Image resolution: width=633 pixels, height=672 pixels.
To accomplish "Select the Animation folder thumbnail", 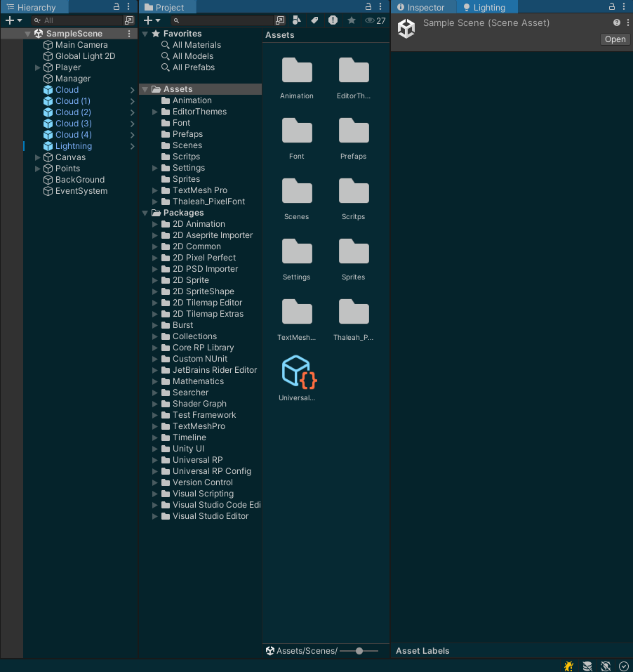I will (297, 70).
